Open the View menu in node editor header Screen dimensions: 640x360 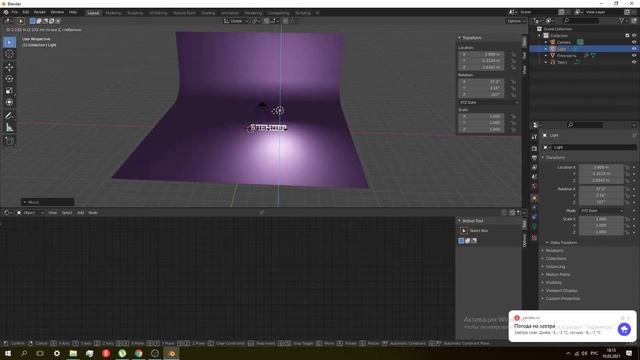(53, 213)
